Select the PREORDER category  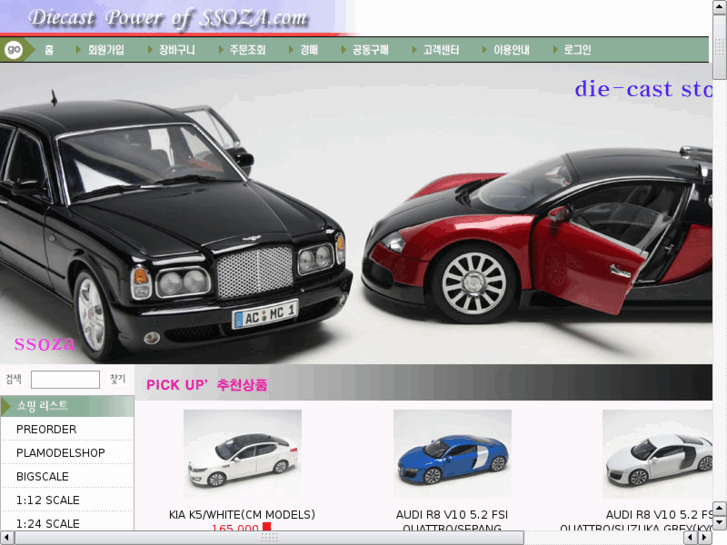pos(46,429)
